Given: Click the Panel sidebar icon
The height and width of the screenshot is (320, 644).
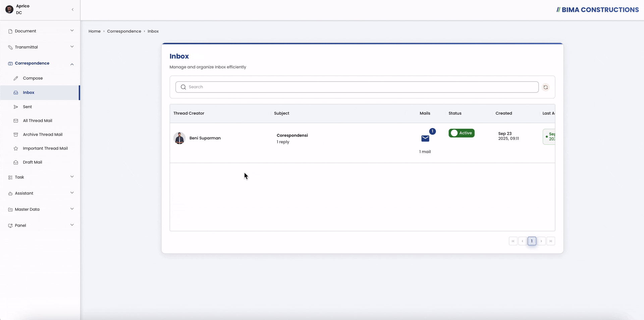Looking at the screenshot, I should click(x=10, y=226).
